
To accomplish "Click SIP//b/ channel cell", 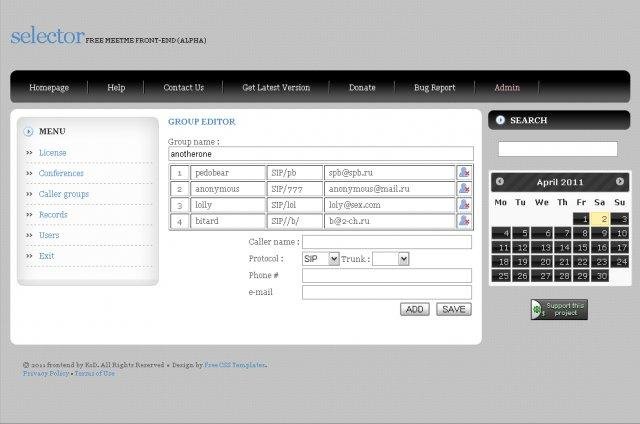I will 295,221.
